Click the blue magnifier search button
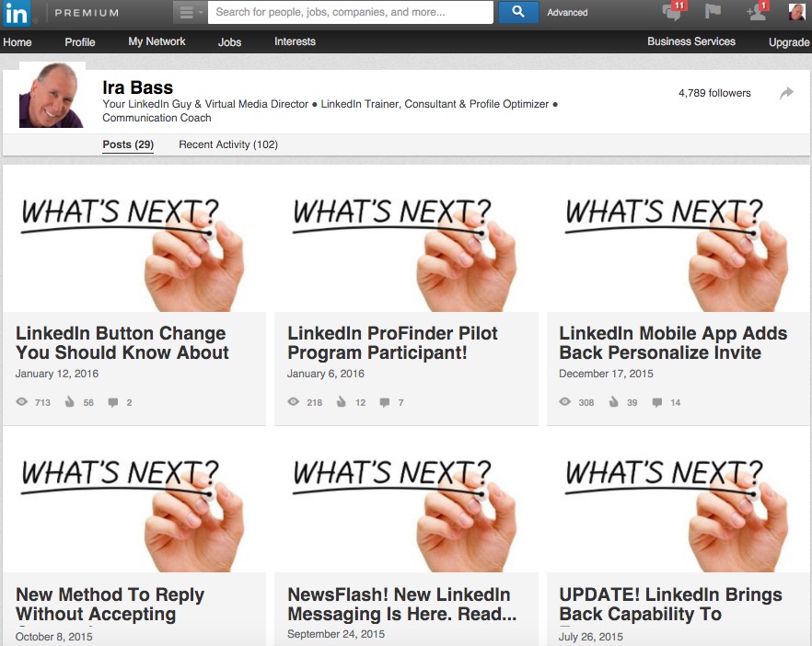The width and height of the screenshot is (812, 646). pos(518,12)
